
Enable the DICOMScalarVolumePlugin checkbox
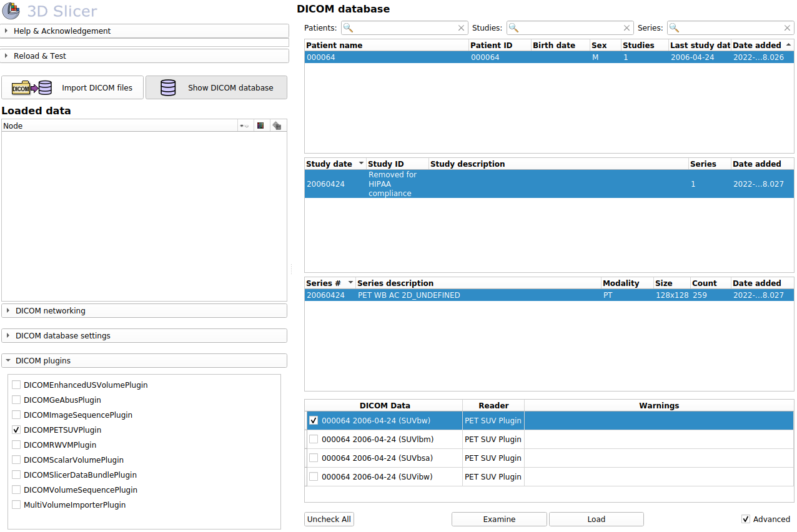pyautogui.click(x=16, y=460)
